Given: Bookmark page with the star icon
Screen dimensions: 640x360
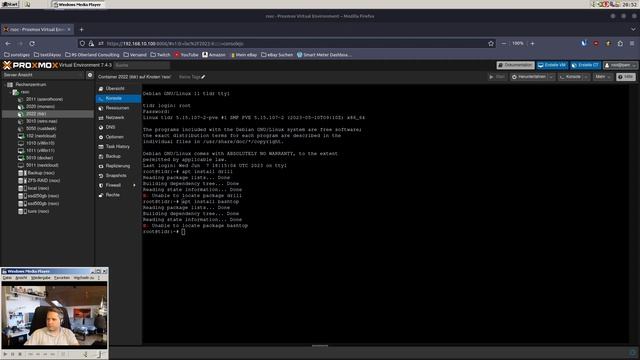Looking at the screenshot, I should click(x=491, y=43).
